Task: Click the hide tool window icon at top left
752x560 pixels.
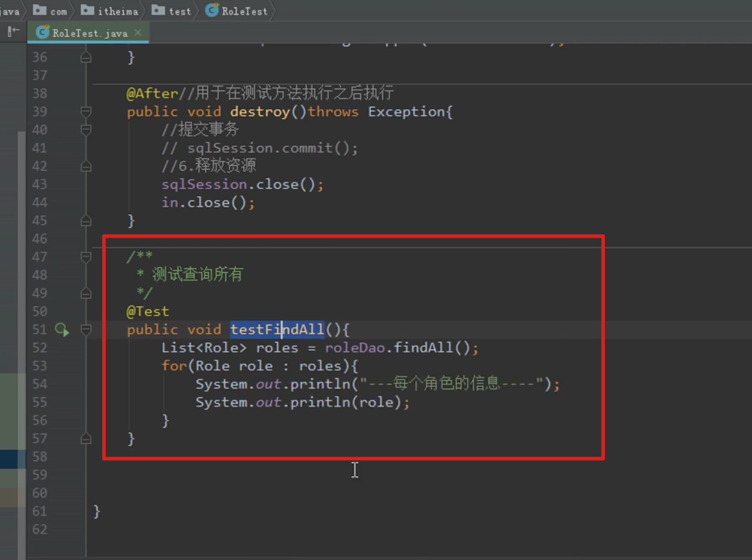Action: [14, 31]
